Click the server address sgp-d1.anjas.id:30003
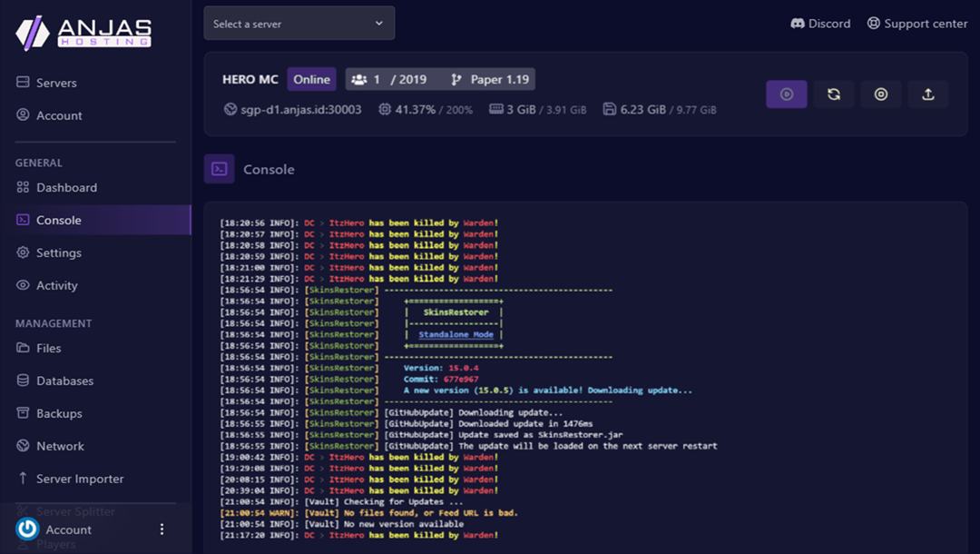Viewport: 980px width, 554px height. pyautogui.click(x=301, y=109)
